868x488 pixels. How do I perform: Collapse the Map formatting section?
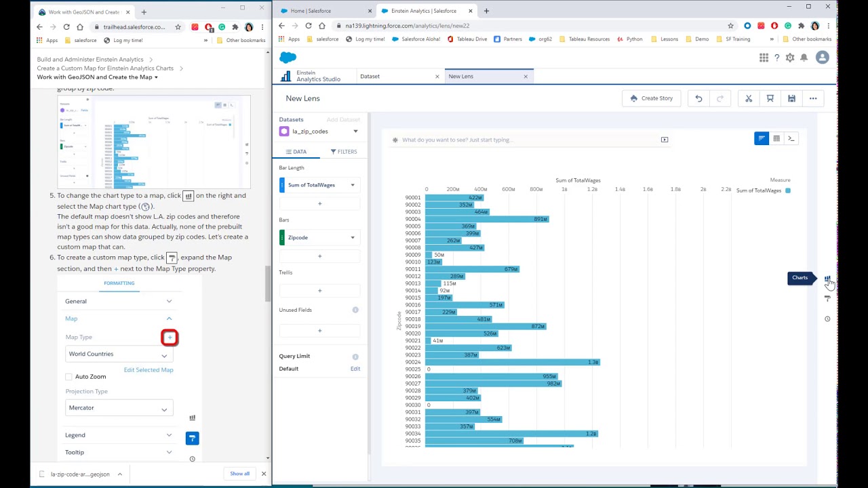[119, 319]
